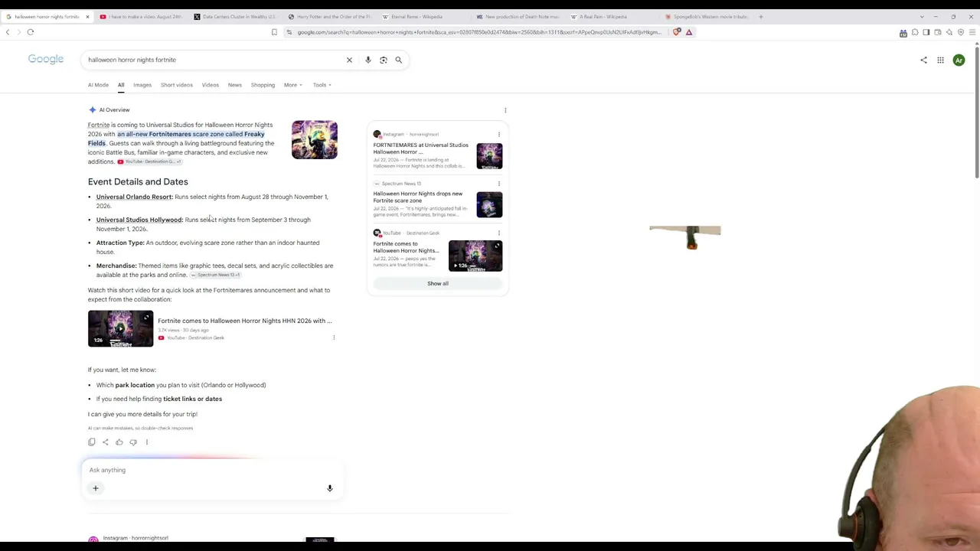Open options for the YouTube Destination Geek source card
980x551 pixels.
[x=499, y=233]
